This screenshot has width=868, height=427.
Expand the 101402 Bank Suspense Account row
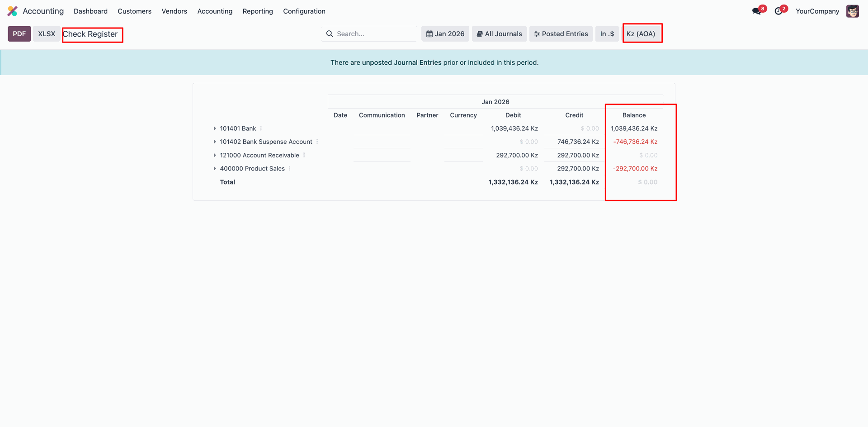[215, 142]
